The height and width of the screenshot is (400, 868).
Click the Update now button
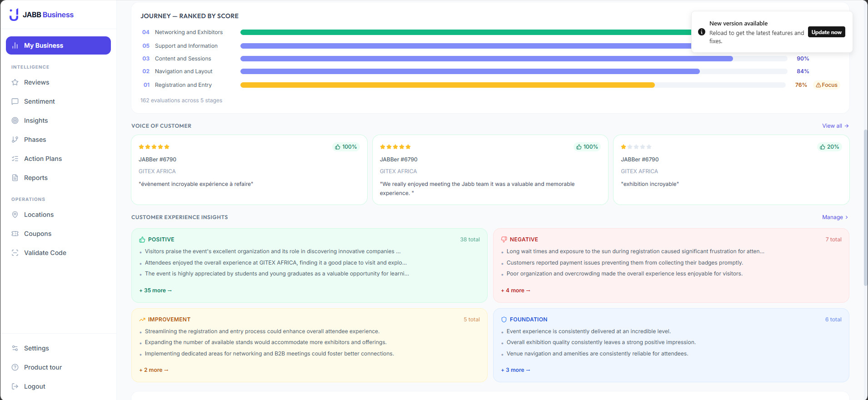[x=826, y=32]
